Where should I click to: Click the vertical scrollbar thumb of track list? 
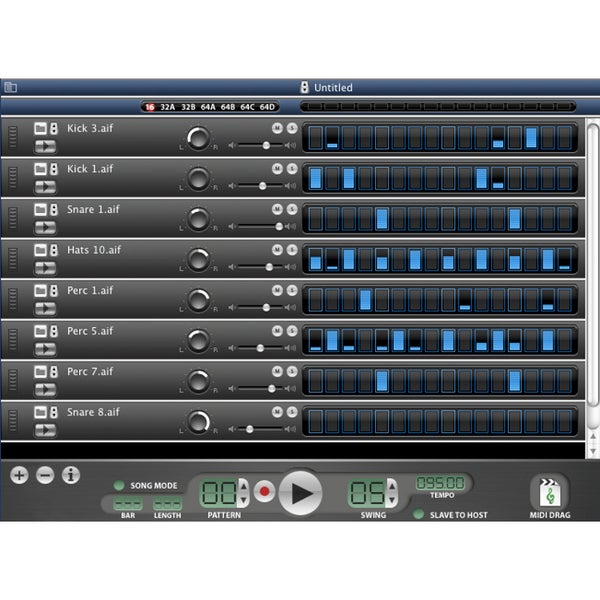pos(593,264)
